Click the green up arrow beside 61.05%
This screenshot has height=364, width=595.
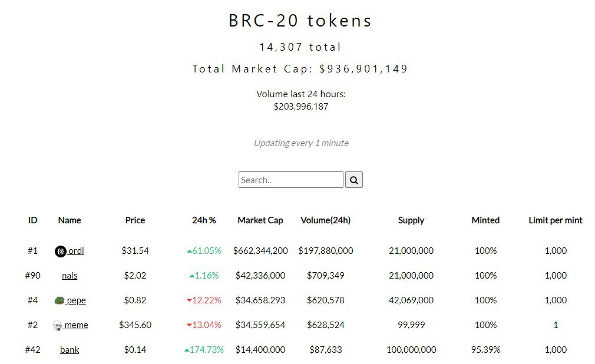tap(189, 252)
